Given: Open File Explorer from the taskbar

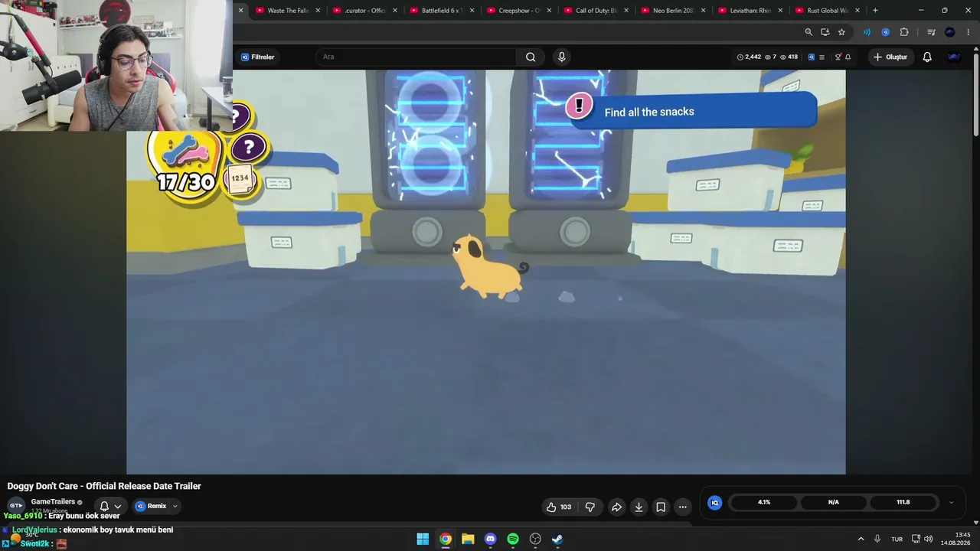Looking at the screenshot, I should pyautogui.click(x=468, y=539).
